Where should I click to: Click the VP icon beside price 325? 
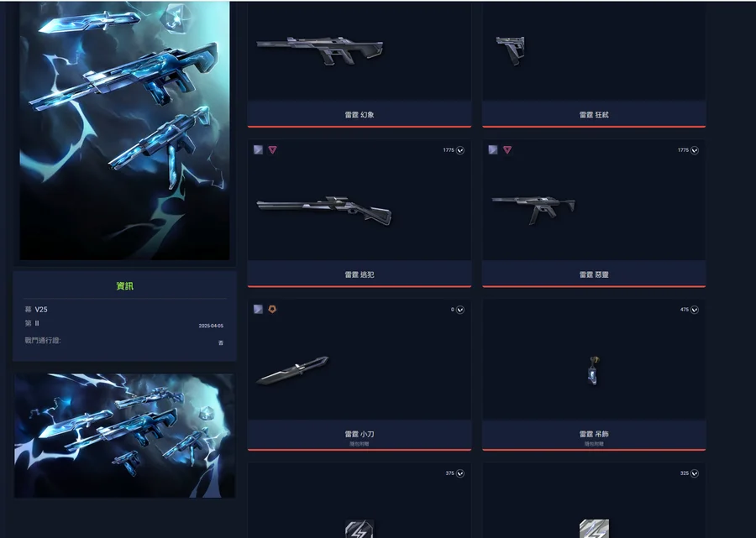(695, 473)
